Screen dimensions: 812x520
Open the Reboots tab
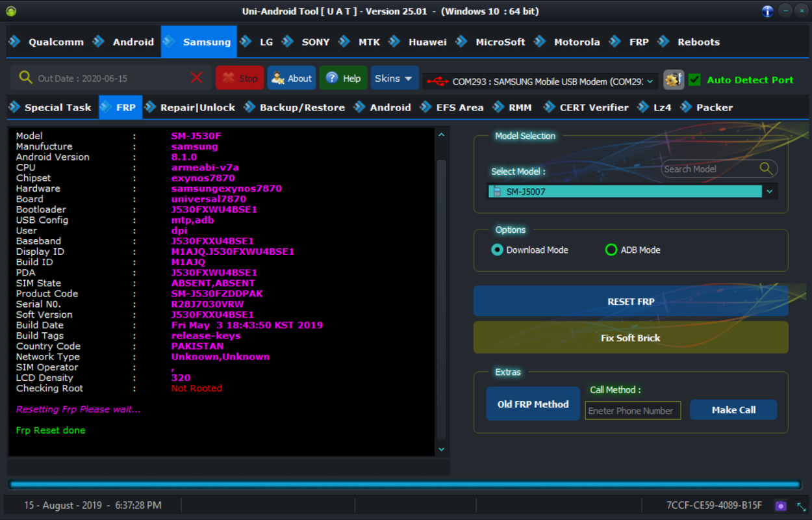pos(689,42)
